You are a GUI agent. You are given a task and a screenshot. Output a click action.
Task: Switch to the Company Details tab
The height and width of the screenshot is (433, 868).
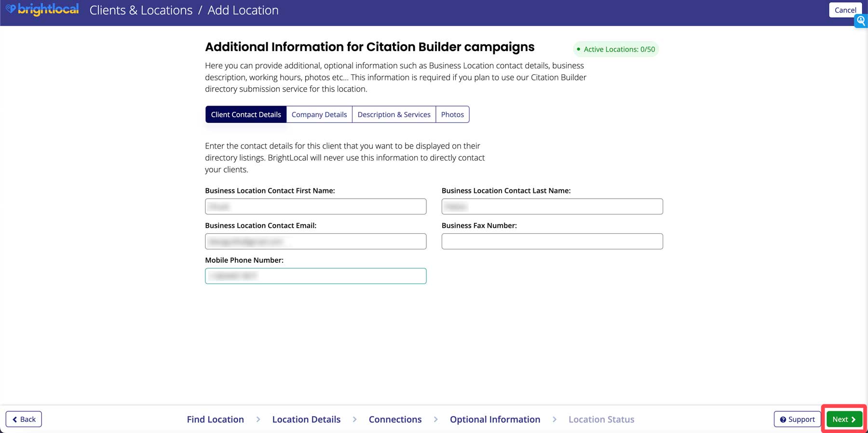(319, 114)
